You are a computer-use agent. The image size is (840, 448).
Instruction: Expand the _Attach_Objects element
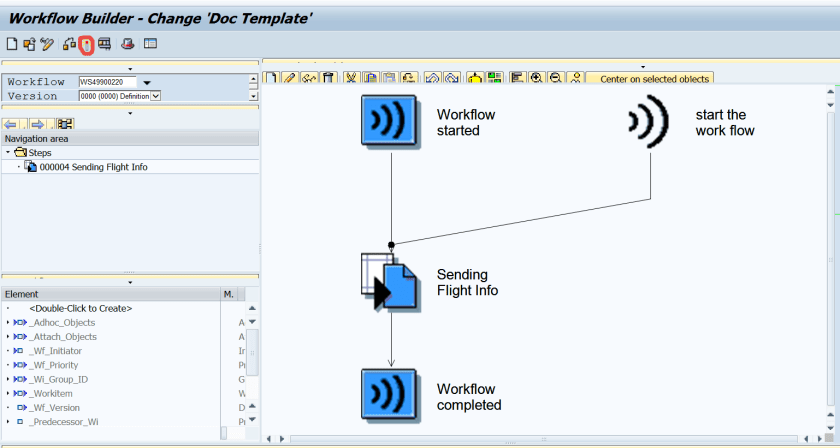coord(8,337)
